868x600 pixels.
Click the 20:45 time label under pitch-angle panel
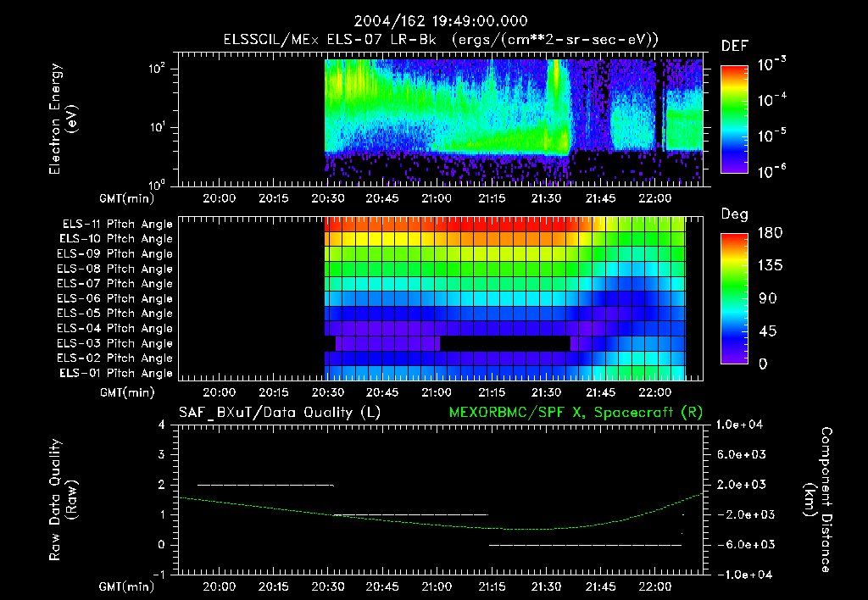pyautogui.click(x=382, y=393)
